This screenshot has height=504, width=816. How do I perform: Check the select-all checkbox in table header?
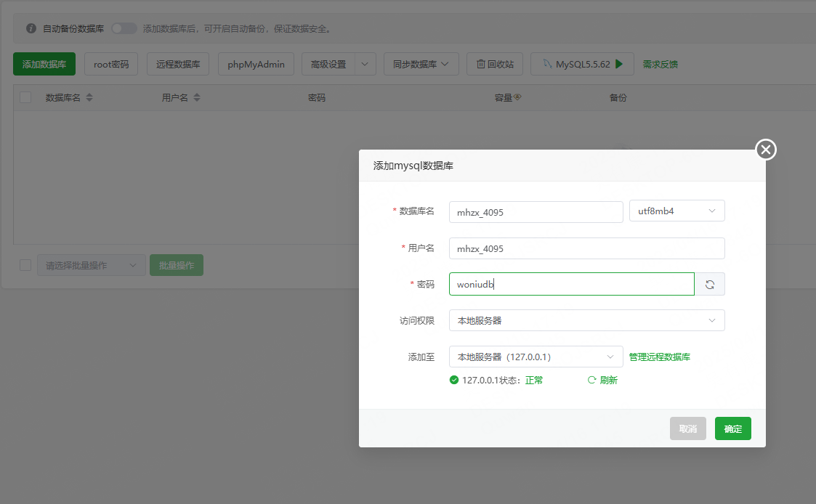25,97
